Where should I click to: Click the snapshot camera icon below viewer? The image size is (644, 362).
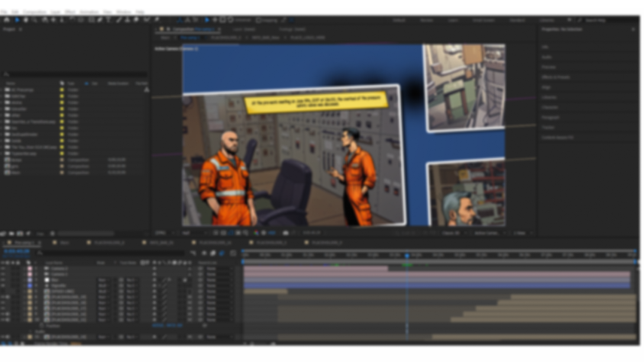point(286,233)
